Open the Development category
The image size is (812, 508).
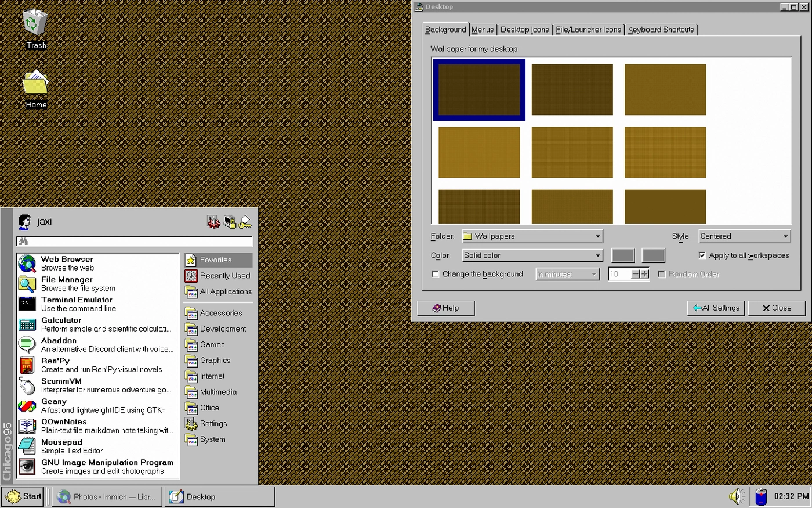coord(218,329)
